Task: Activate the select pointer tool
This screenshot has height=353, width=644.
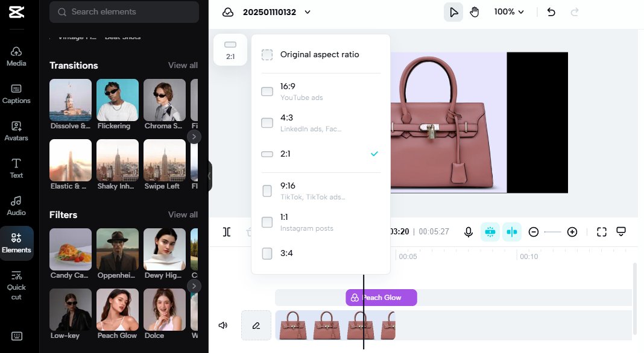Action: (x=453, y=12)
